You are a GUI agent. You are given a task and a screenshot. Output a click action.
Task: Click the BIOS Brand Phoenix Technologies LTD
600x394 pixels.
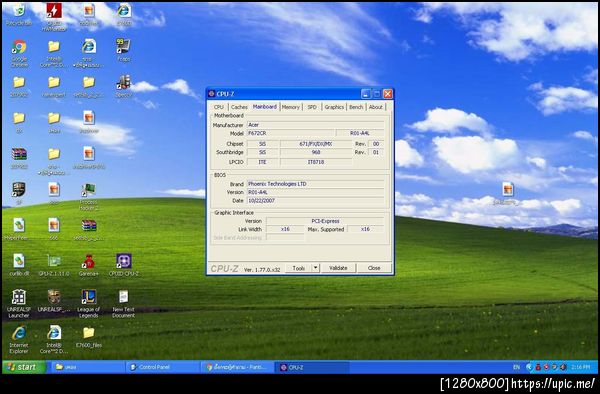click(315, 184)
